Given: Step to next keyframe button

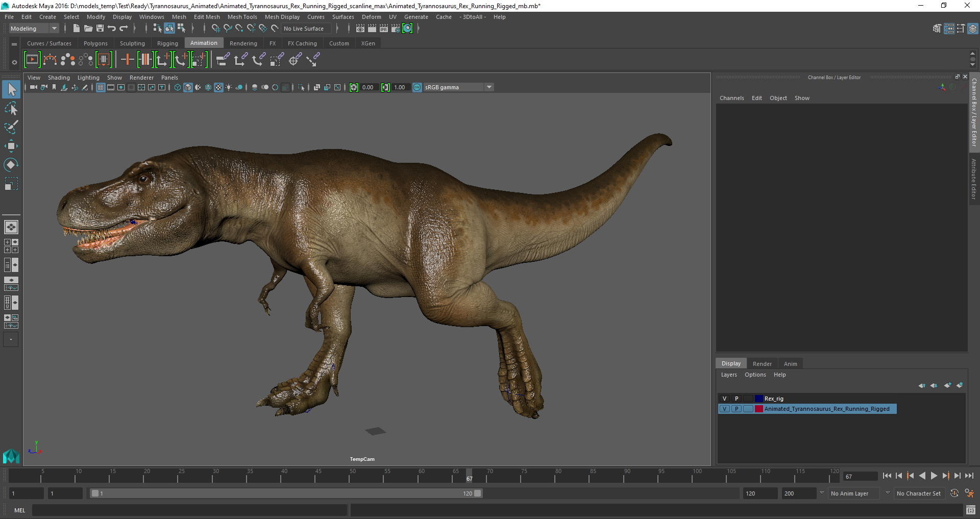Looking at the screenshot, I should click(x=946, y=476).
